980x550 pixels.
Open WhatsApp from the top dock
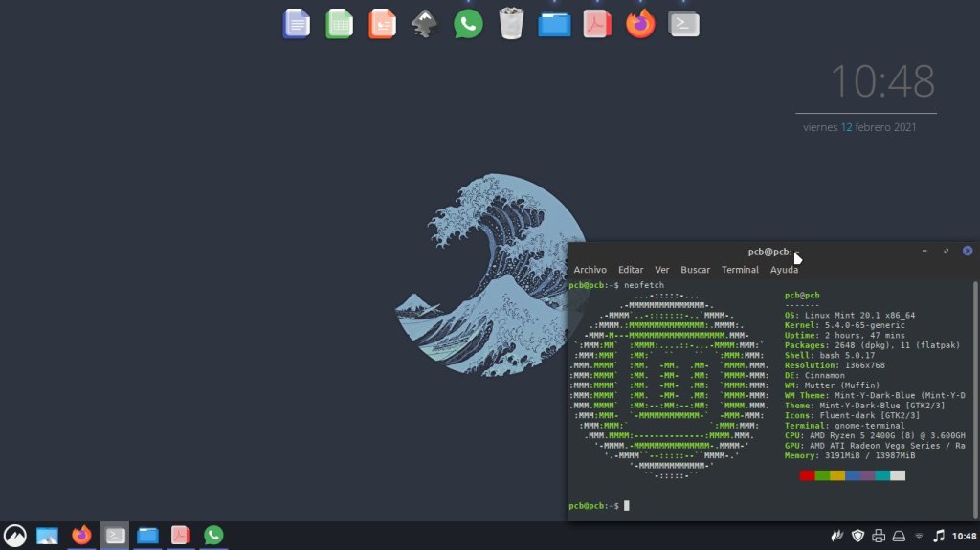point(468,23)
